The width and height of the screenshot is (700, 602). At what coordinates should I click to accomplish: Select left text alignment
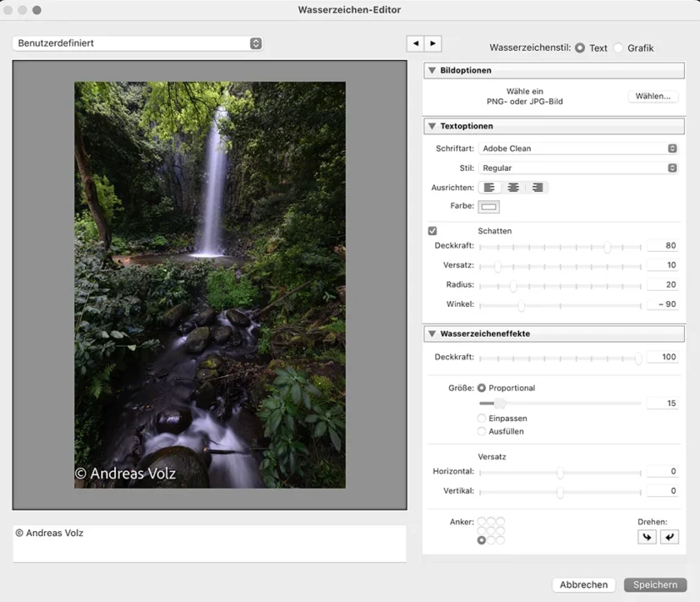coord(489,187)
